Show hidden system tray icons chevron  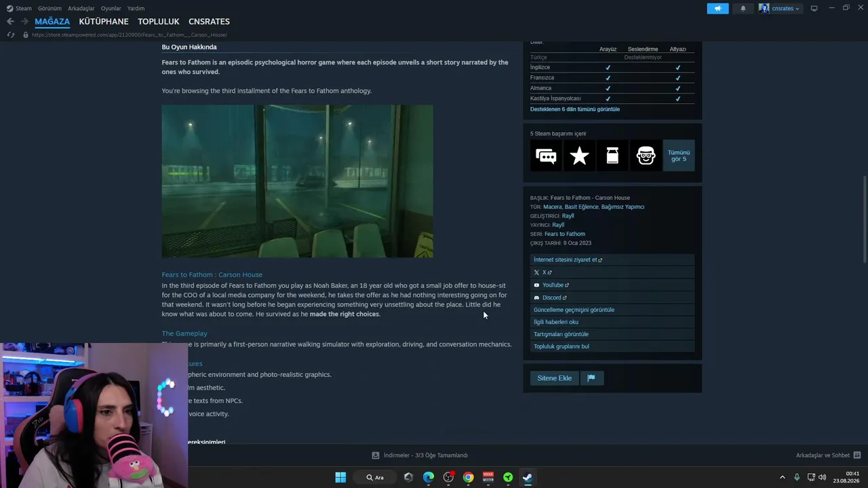pyautogui.click(x=782, y=477)
